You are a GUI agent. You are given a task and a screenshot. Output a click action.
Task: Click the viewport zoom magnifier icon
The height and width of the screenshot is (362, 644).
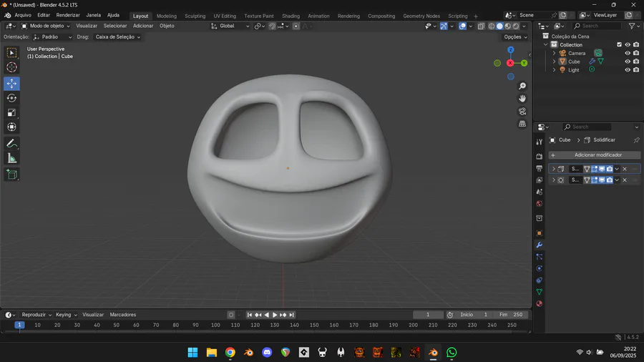tap(522, 86)
